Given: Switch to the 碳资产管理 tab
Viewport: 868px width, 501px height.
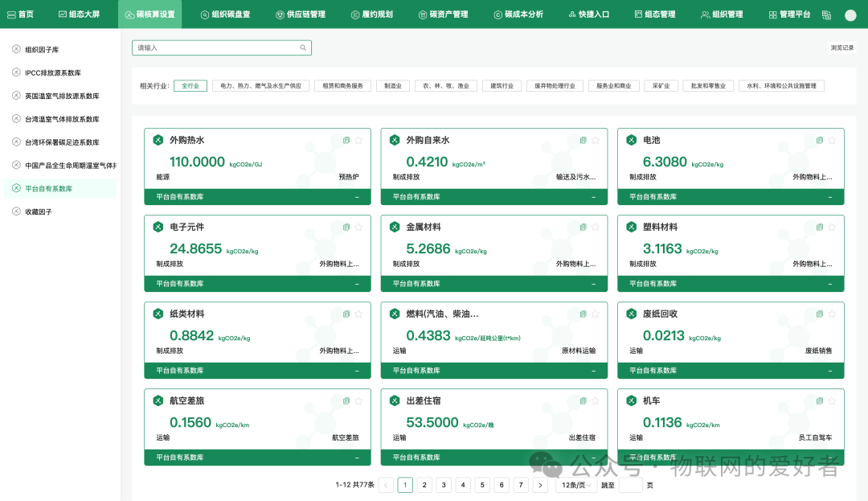Looking at the screenshot, I should (x=444, y=14).
